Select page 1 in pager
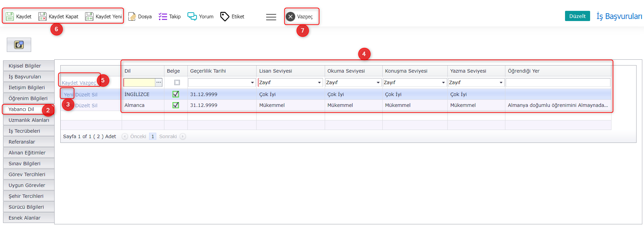Image resolution: width=644 pixels, height=225 pixels. 153,136
